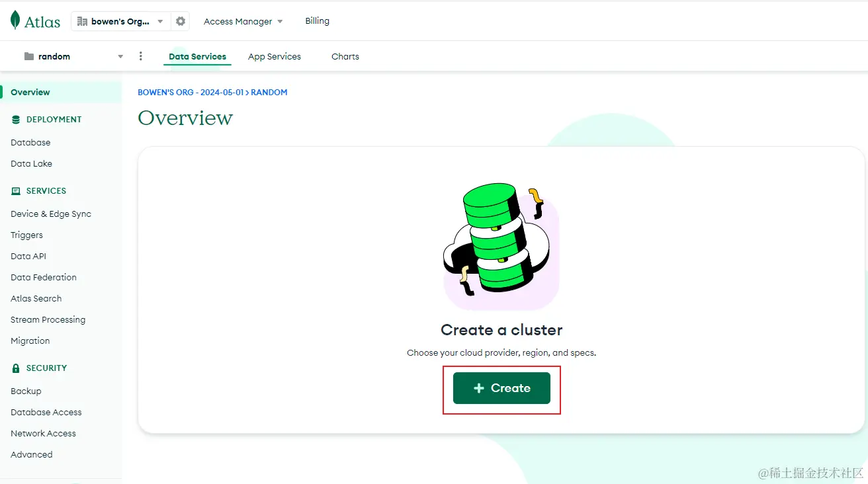
Task: Click the Security lock icon
Action: tap(16, 368)
